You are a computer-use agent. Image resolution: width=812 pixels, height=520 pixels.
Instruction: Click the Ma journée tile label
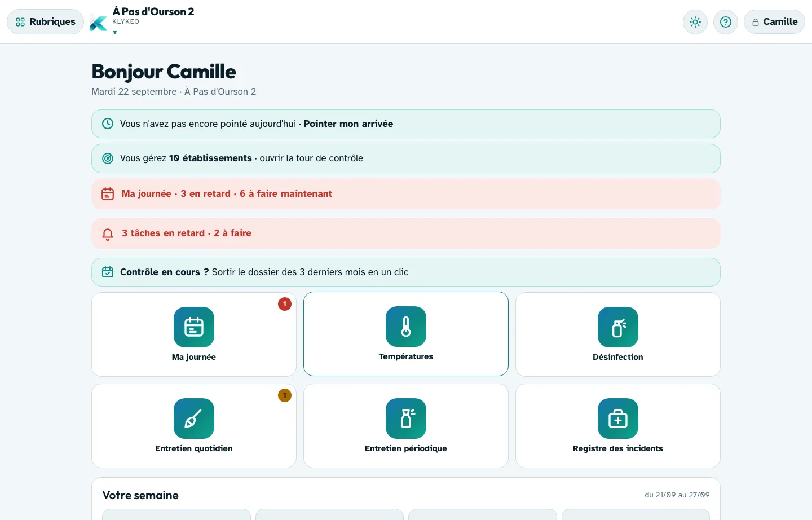(x=194, y=357)
